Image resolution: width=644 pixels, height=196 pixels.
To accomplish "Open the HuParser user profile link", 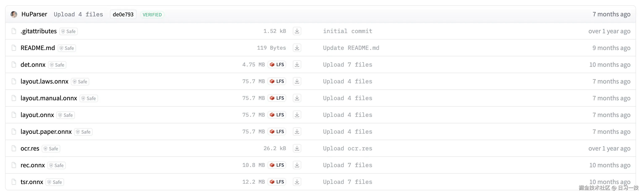I will pos(34,14).
